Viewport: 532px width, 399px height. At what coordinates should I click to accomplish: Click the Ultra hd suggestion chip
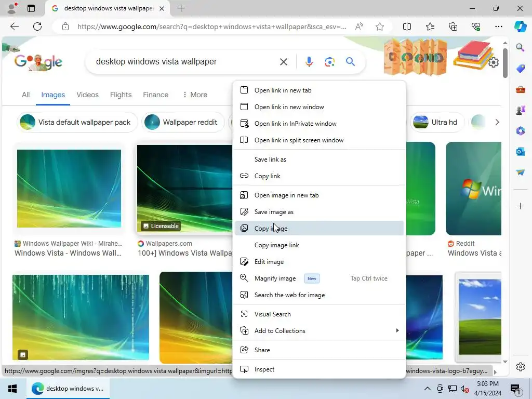pos(437,122)
